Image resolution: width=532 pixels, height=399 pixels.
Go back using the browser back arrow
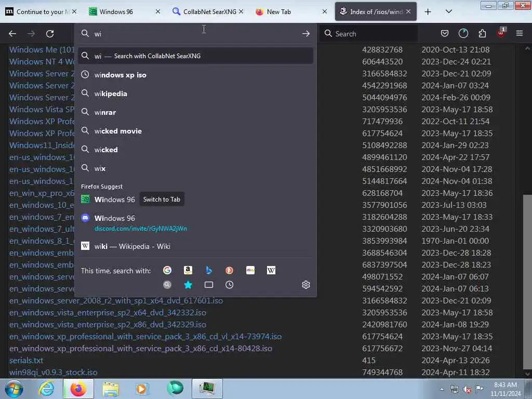pos(12,34)
